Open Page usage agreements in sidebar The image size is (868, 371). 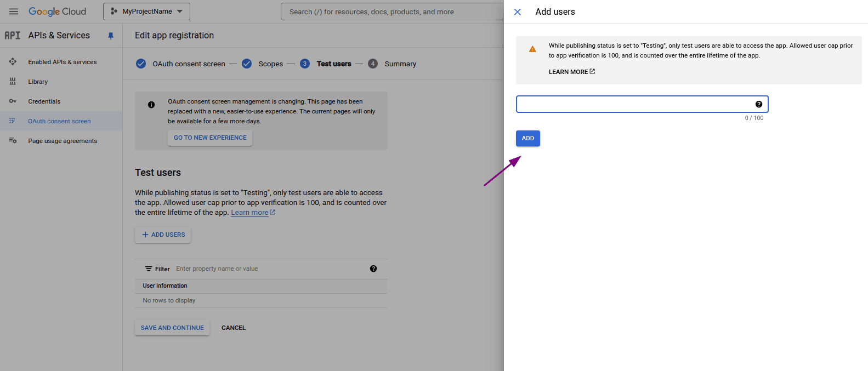click(x=63, y=141)
